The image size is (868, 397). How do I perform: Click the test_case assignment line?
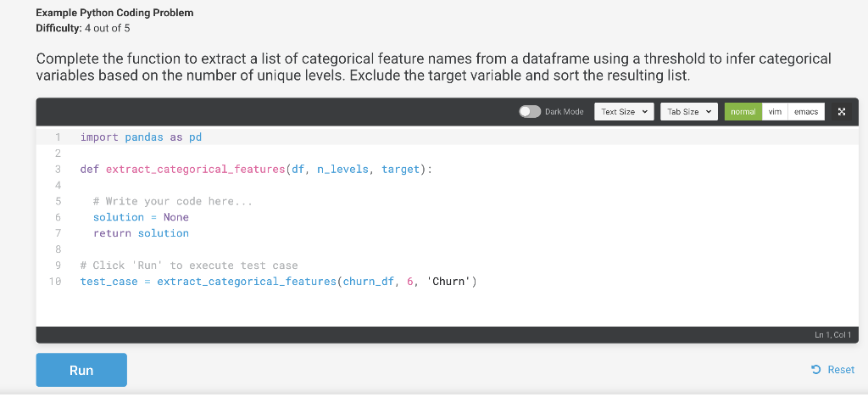pos(278,282)
